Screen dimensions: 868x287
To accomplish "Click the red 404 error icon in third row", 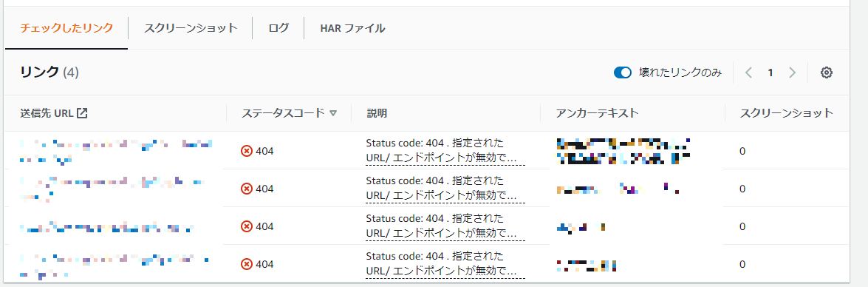I will coord(247,226).
